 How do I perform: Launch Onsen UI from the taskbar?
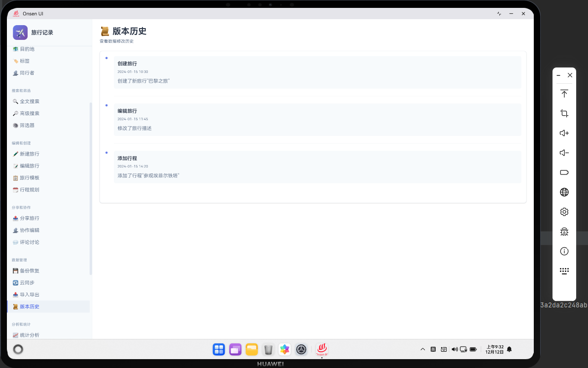tap(321, 349)
